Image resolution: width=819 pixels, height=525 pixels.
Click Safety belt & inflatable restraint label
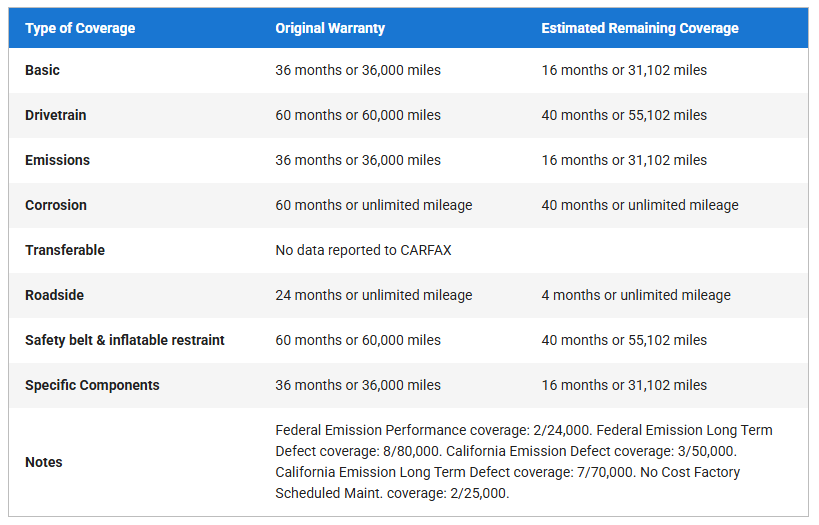125,340
